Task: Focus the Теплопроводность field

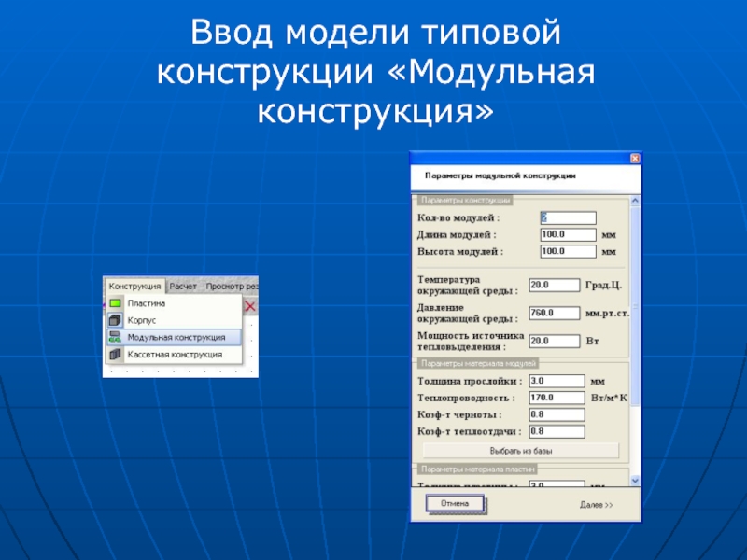Action: coord(557,398)
